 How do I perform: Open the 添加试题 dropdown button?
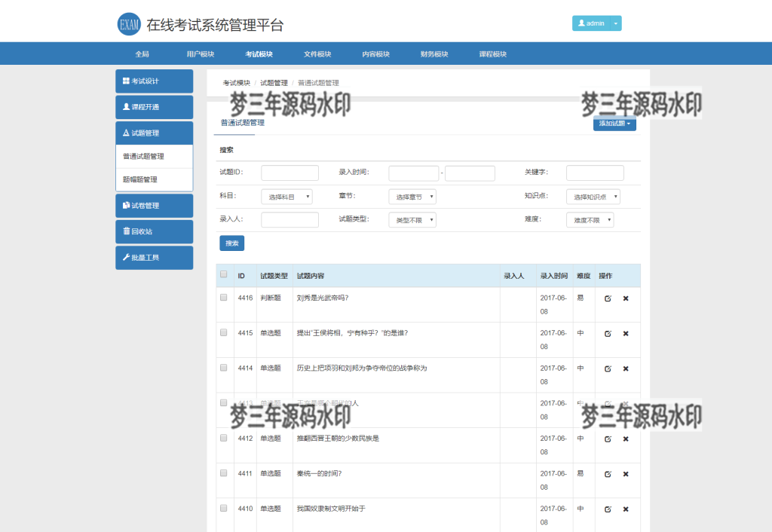pyautogui.click(x=614, y=124)
